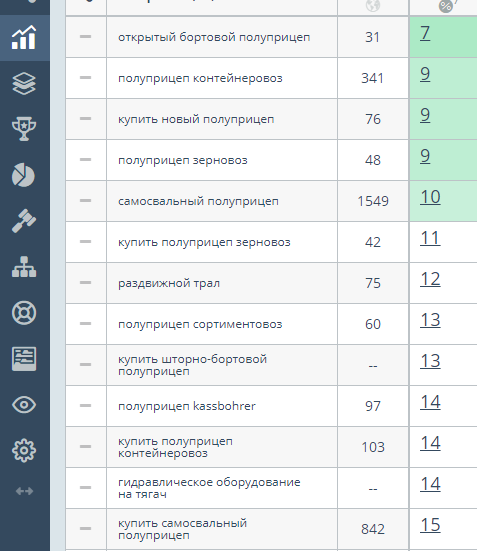This screenshot has height=551, width=477.
Task: Select keyword полуприцеп контейнеровоз
Action: 200,78
